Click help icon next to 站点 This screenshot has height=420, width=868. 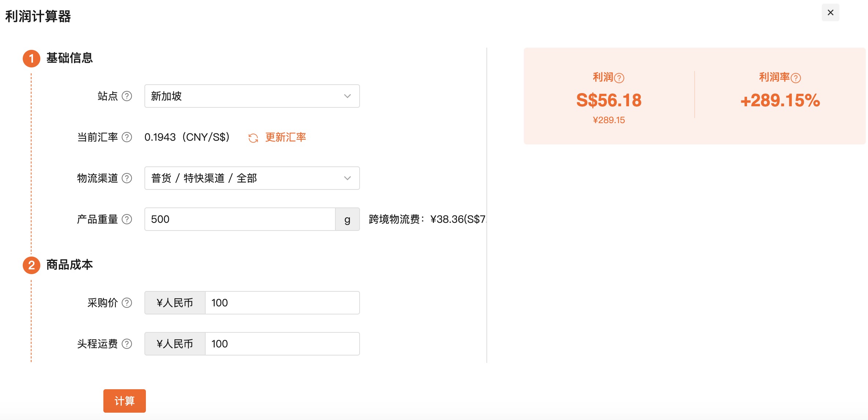pos(127,96)
